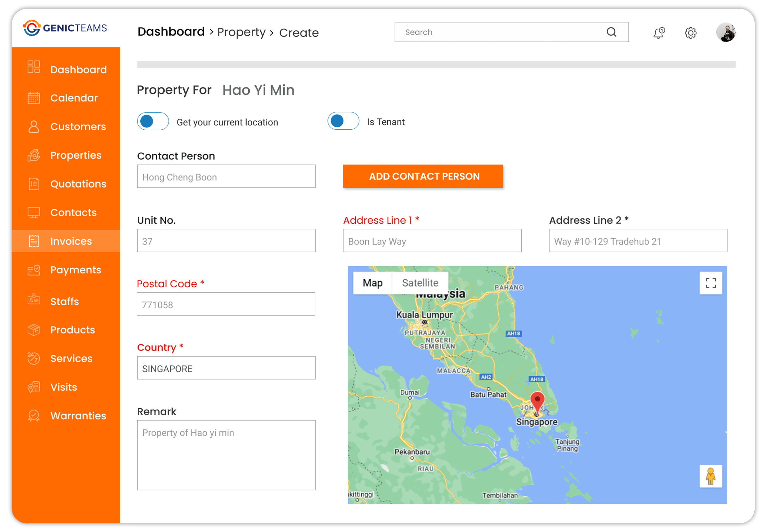Open Visits menu item
Image resolution: width=768 pixels, height=532 pixels.
click(x=66, y=387)
